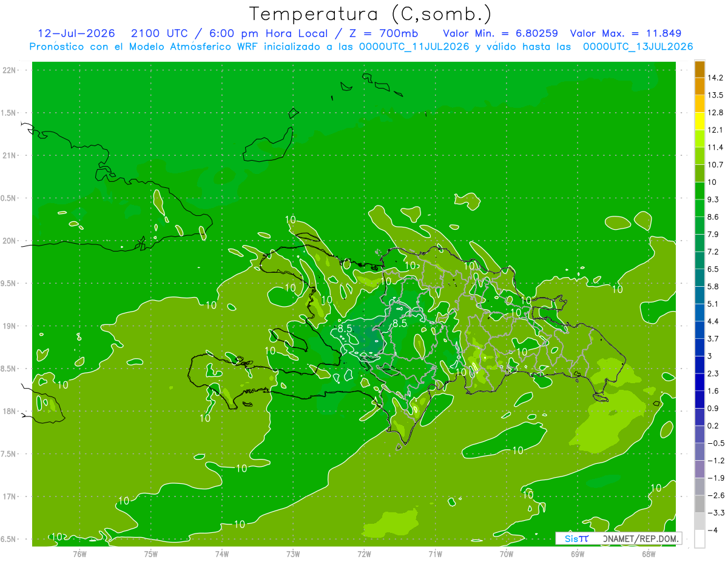Click the "2.3" legend value

713,373
